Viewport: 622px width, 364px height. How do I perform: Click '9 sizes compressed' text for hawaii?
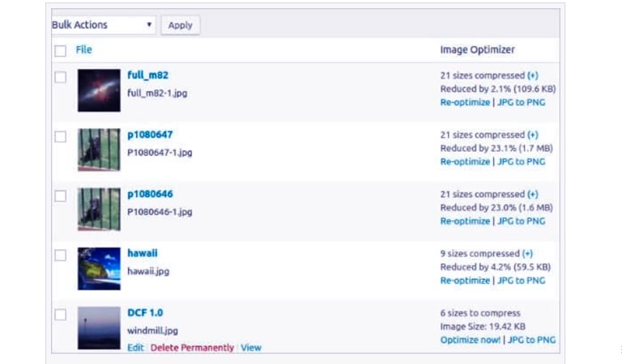479,253
